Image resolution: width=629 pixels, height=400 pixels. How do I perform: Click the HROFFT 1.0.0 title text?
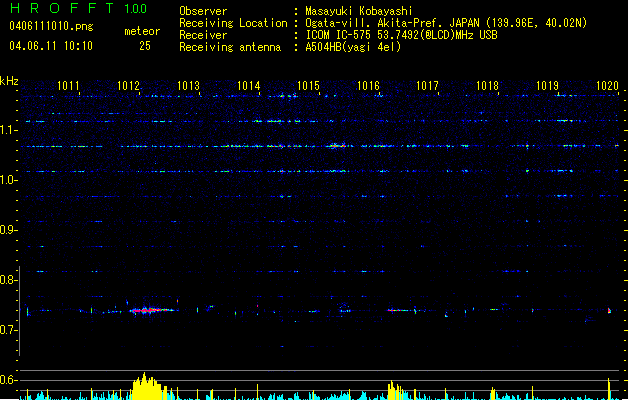point(79,8)
